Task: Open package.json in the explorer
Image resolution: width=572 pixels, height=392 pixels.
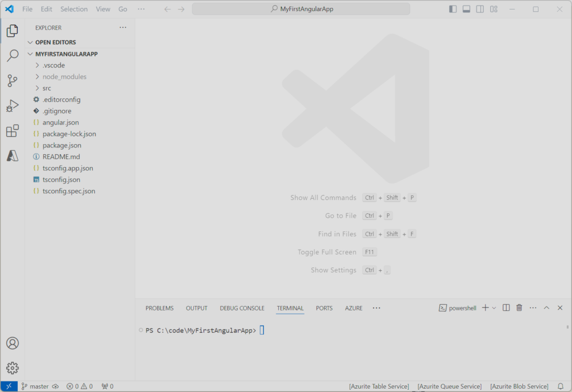Action: pos(61,145)
